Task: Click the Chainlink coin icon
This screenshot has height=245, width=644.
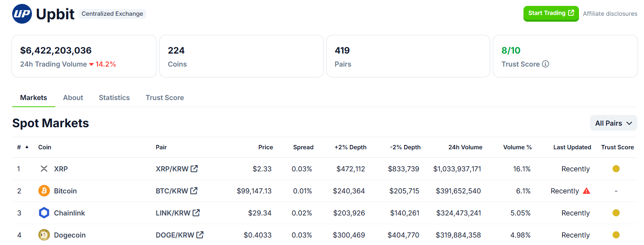Action: (x=44, y=213)
